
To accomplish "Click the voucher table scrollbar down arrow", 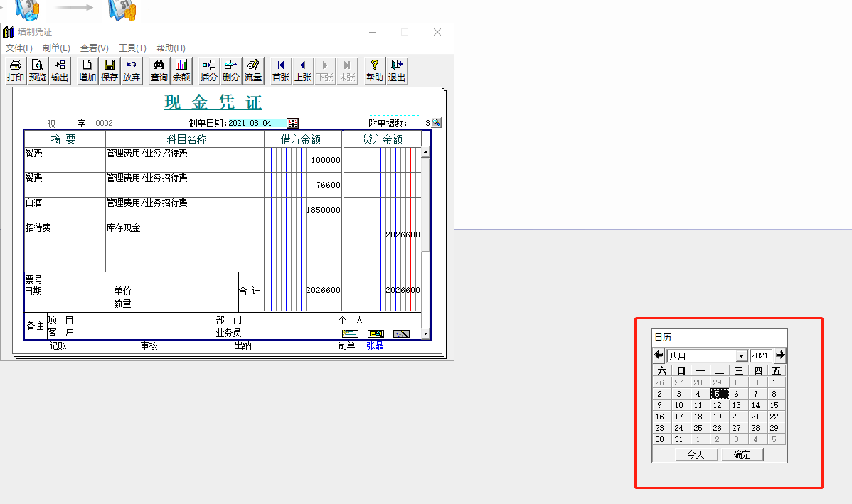I will [x=425, y=333].
